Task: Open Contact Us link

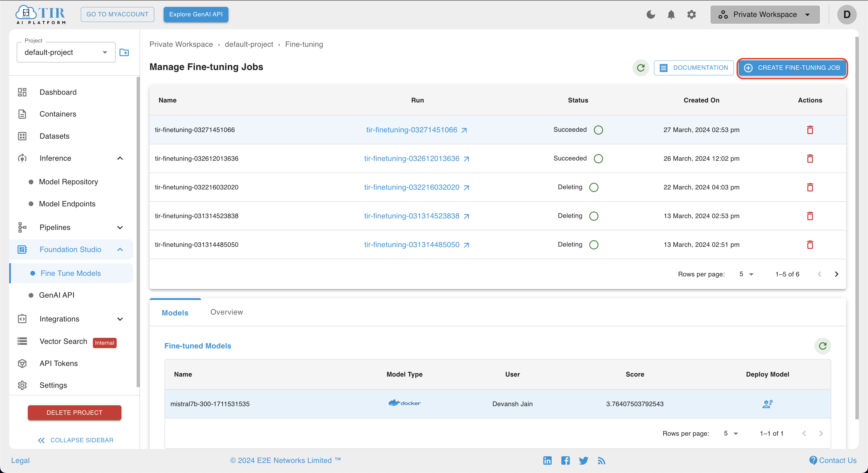Action: tap(833, 460)
